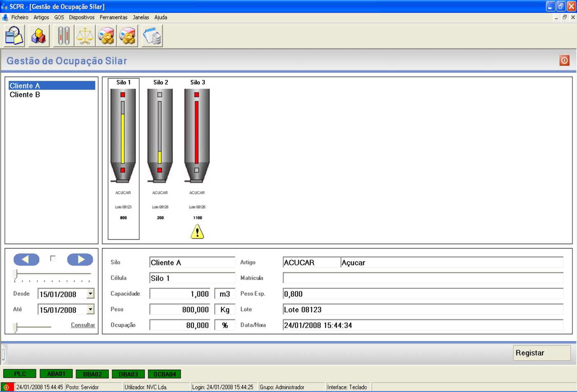Click the yellow warning icon under Silo 3
This screenshot has width=577, height=392.
point(197,232)
